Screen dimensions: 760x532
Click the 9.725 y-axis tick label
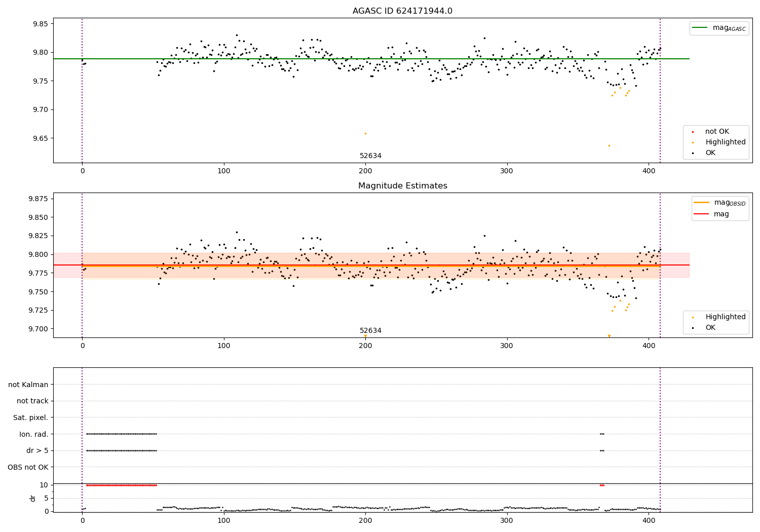(x=39, y=310)
